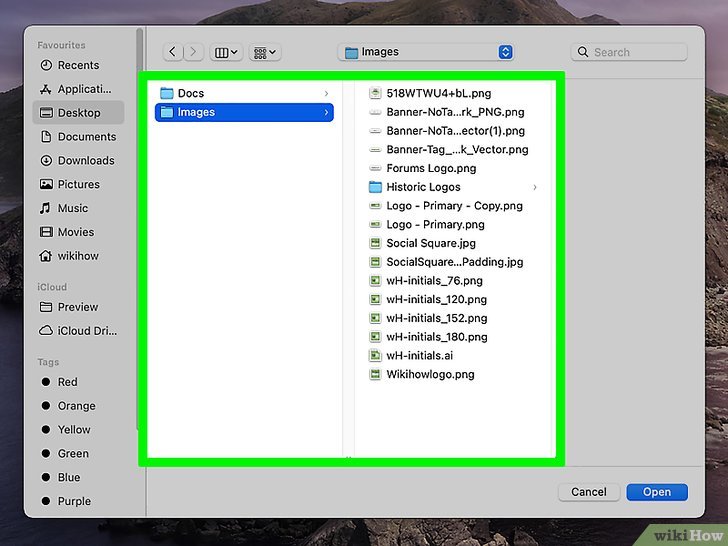Go back with the left chevron button
The image size is (728, 546).
pyautogui.click(x=173, y=52)
